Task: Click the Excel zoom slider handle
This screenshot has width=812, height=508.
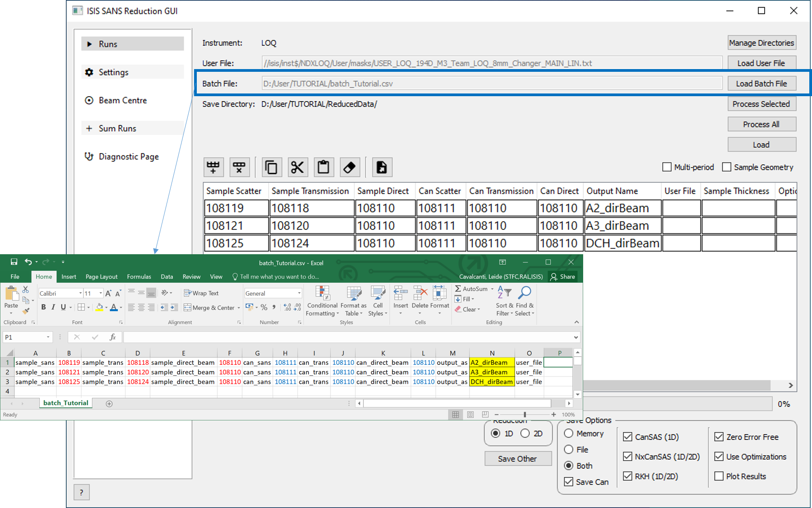Action: [x=524, y=415]
